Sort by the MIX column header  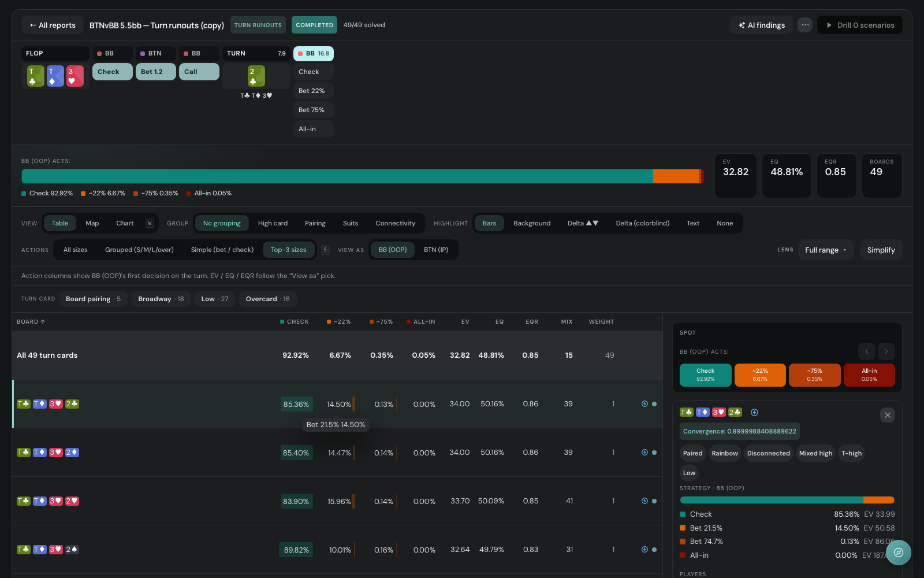[x=567, y=322]
